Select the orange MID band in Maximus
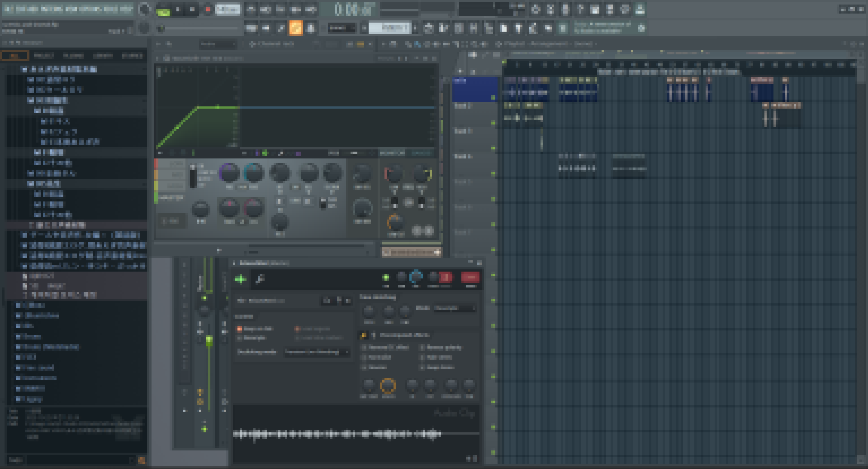868x469 pixels. (169, 175)
